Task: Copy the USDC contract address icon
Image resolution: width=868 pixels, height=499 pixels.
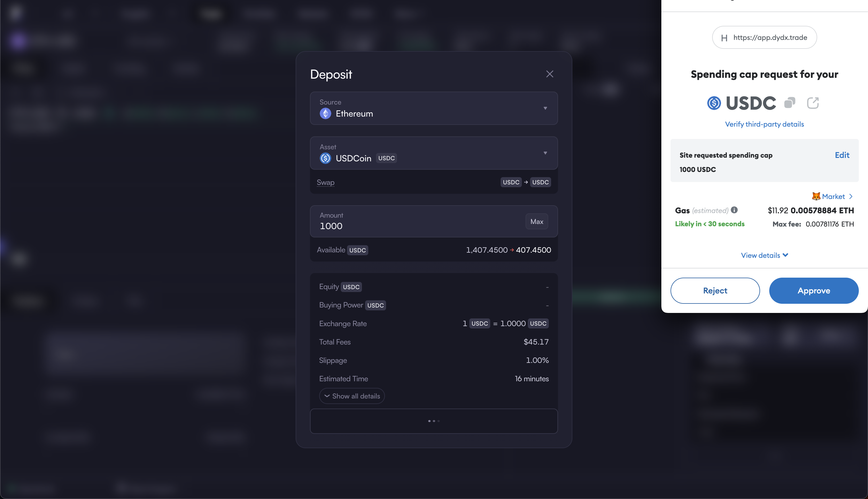Action: pos(790,103)
